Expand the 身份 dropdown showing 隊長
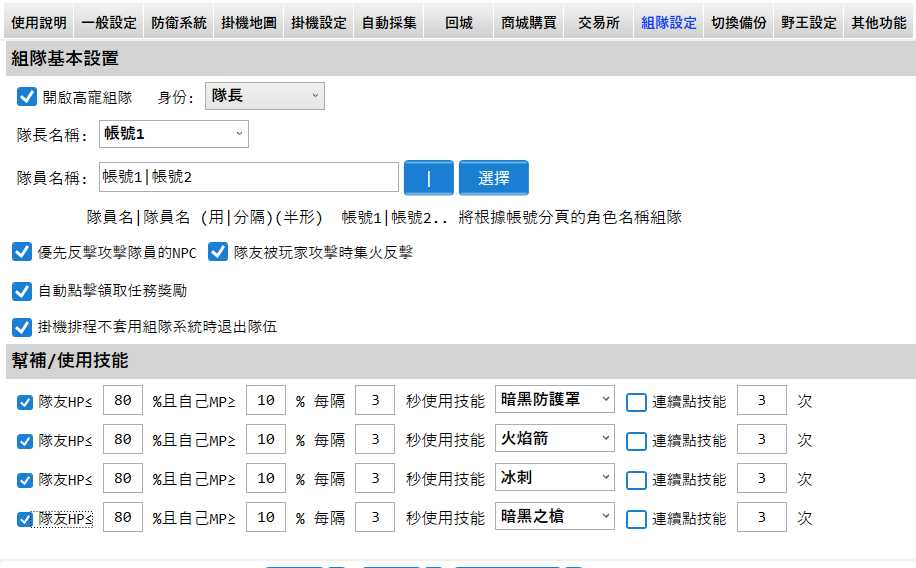Viewport: 916px width, 568px height. tap(264, 96)
